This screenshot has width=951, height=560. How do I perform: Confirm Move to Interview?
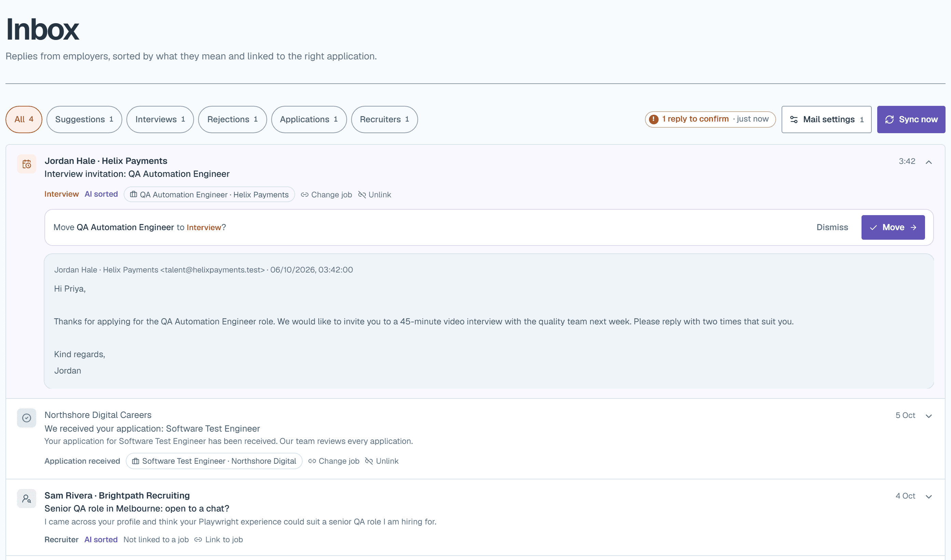click(893, 227)
